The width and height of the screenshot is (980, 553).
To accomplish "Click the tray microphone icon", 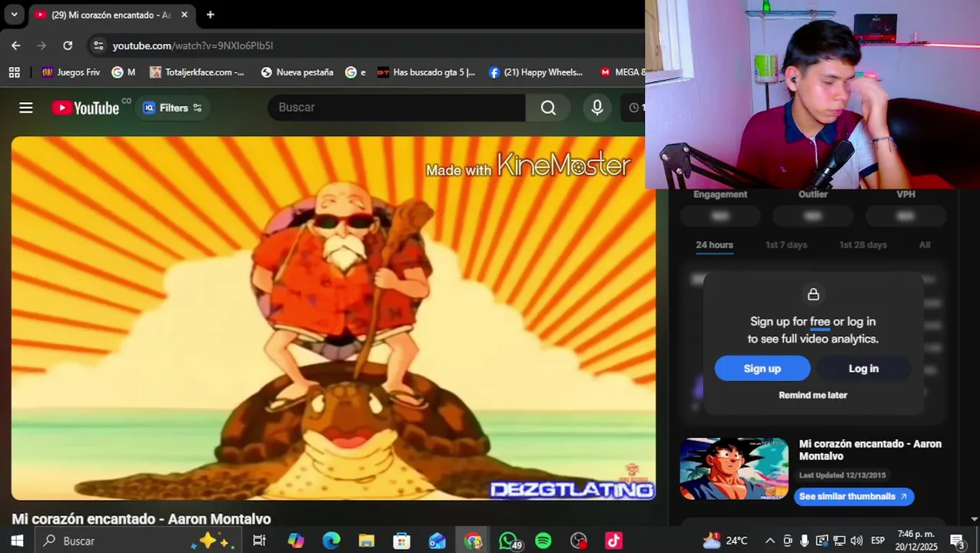I will pyautogui.click(x=804, y=541).
